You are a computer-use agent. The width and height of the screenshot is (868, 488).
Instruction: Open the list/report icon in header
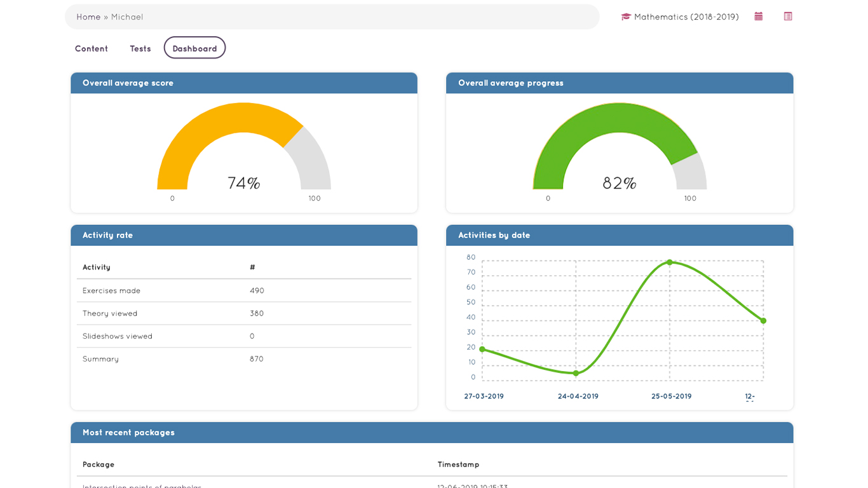[788, 17]
